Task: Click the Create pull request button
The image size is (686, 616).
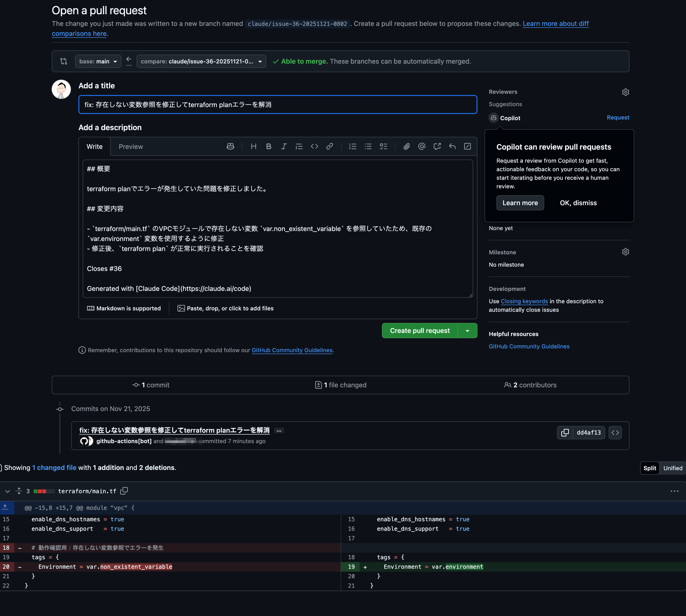Action: coord(419,331)
